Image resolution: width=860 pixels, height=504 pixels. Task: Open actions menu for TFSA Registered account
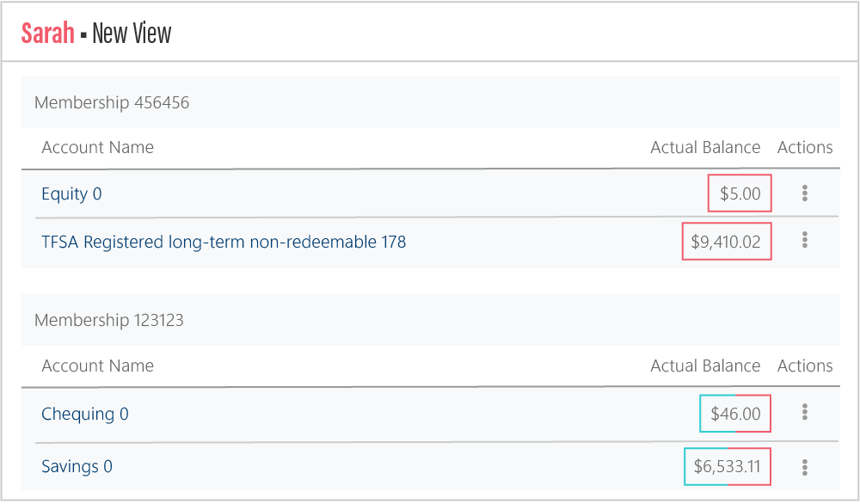[x=805, y=240]
